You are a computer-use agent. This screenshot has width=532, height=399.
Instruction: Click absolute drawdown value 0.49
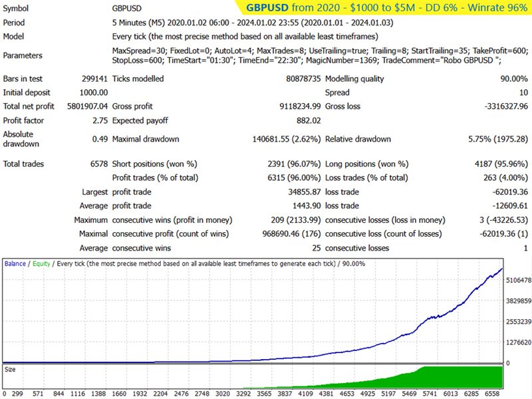100,139
